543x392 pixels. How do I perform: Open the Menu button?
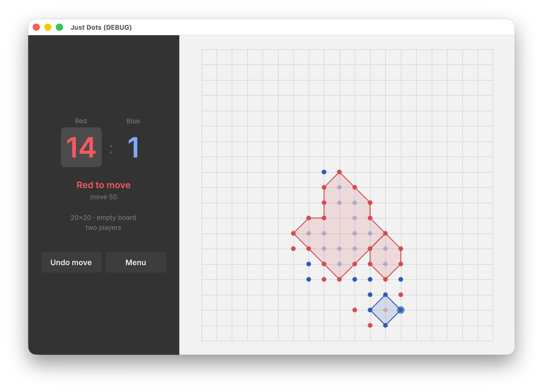(x=136, y=262)
